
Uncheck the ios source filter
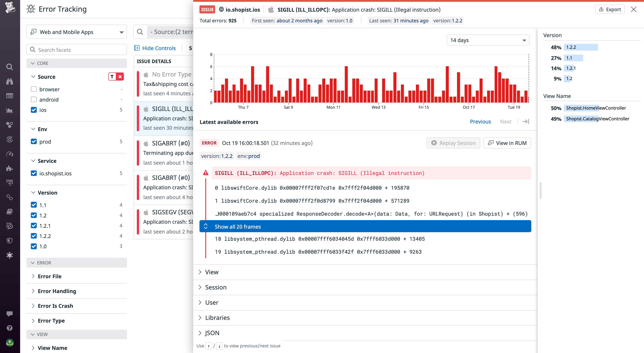[x=34, y=110]
